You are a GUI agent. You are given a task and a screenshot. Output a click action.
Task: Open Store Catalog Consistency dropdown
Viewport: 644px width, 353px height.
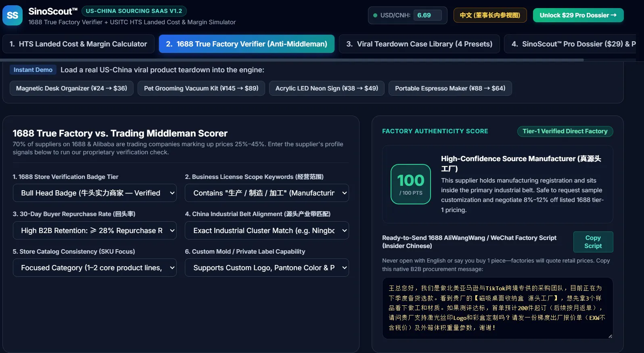pos(95,268)
